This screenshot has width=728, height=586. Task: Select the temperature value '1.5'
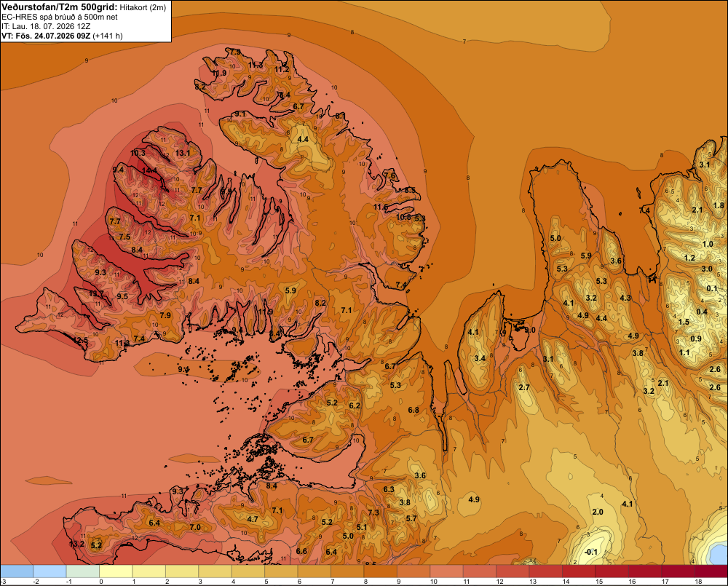coord(684,322)
